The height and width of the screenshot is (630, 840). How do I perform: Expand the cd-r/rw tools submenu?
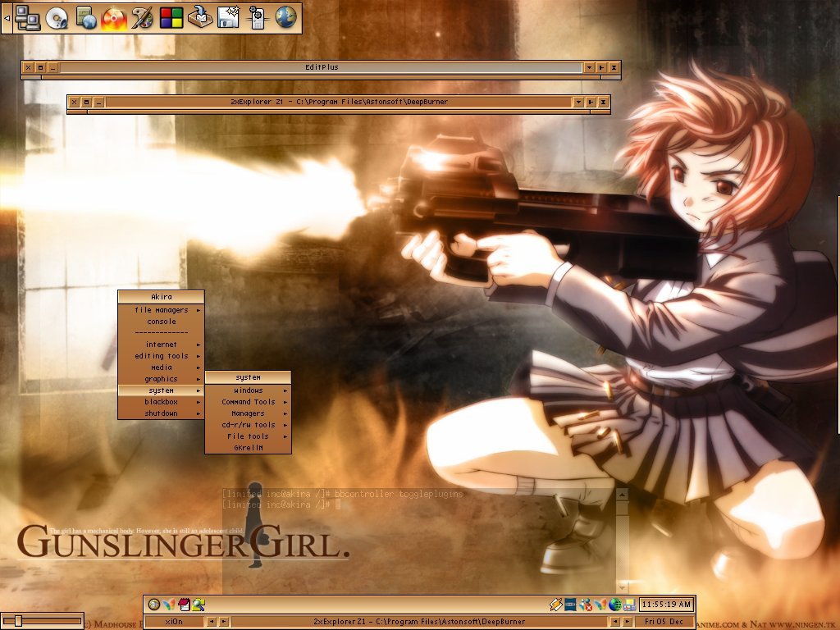[x=249, y=425]
